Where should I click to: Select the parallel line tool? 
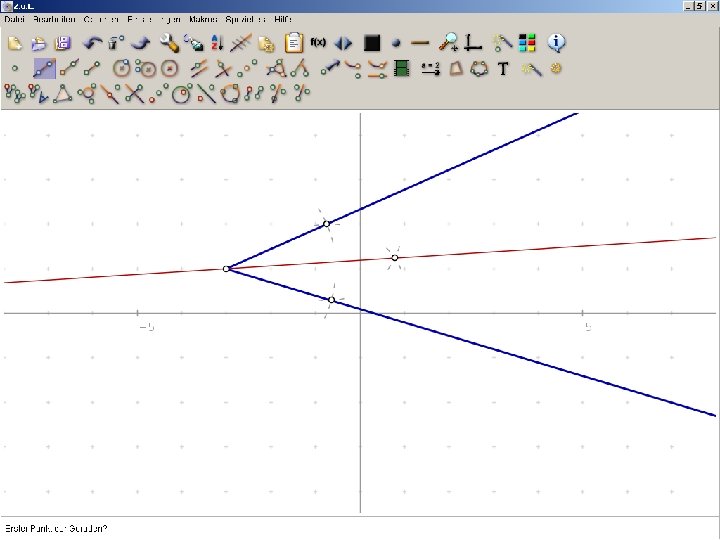pyautogui.click(x=199, y=68)
